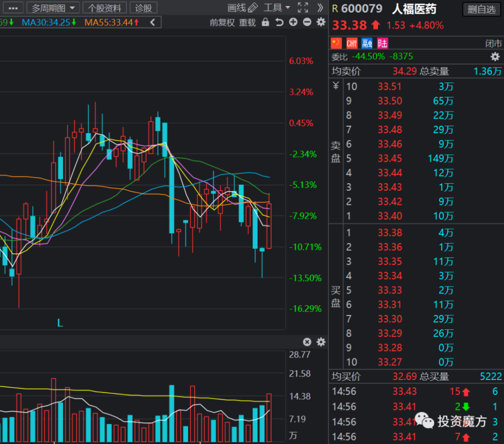Click the 均卖价 value 34.29

tap(404, 71)
